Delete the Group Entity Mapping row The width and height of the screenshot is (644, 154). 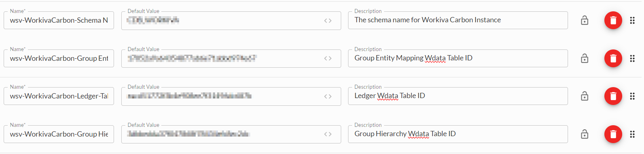click(x=613, y=58)
